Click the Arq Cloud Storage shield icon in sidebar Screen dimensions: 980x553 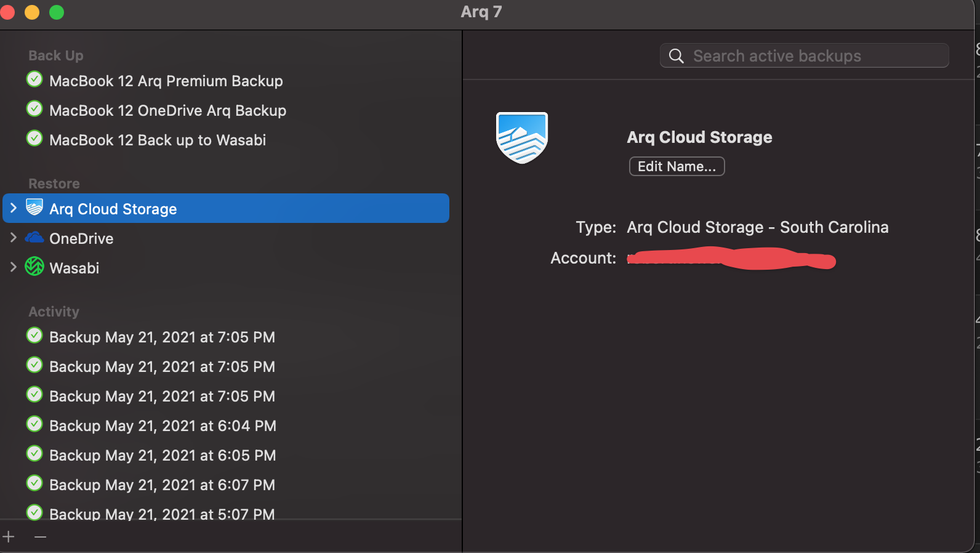click(34, 208)
